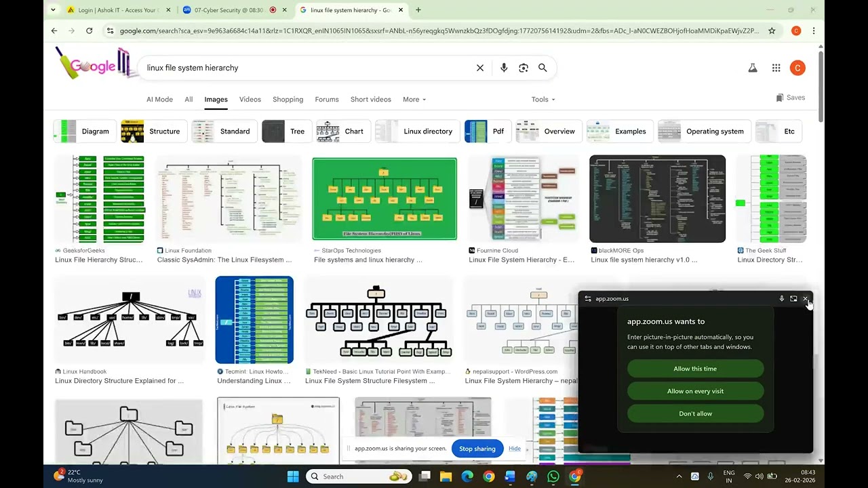
Task: Click the browser back arrow
Action: [x=54, y=30]
